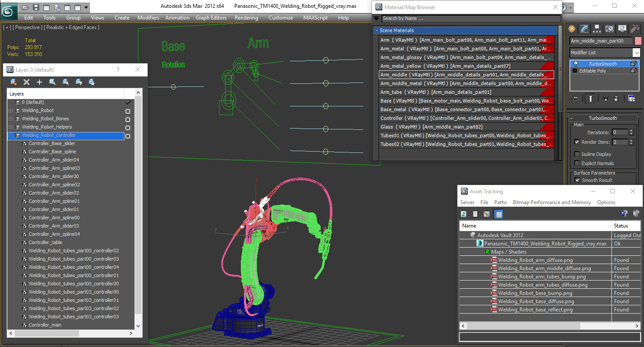The image size is (644, 347).
Task: Click Remove Modifier from Stack icon
Action: click(616, 99)
